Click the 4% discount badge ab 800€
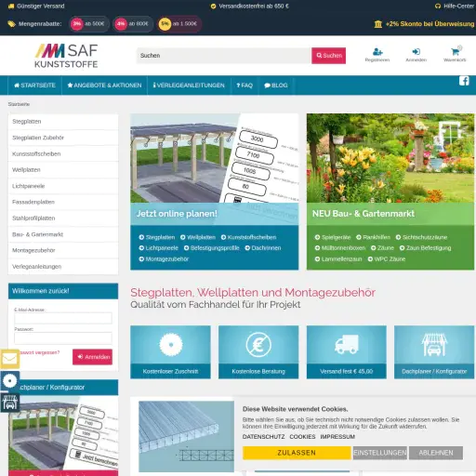Image resolution: width=476 pixels, height=476 pixels. pyautogui.click(x=133, y=24)
